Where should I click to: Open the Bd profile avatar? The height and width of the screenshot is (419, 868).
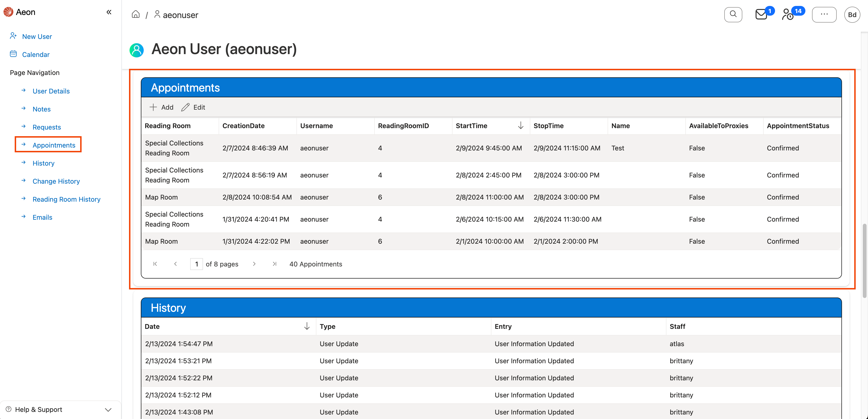[852, 14]
